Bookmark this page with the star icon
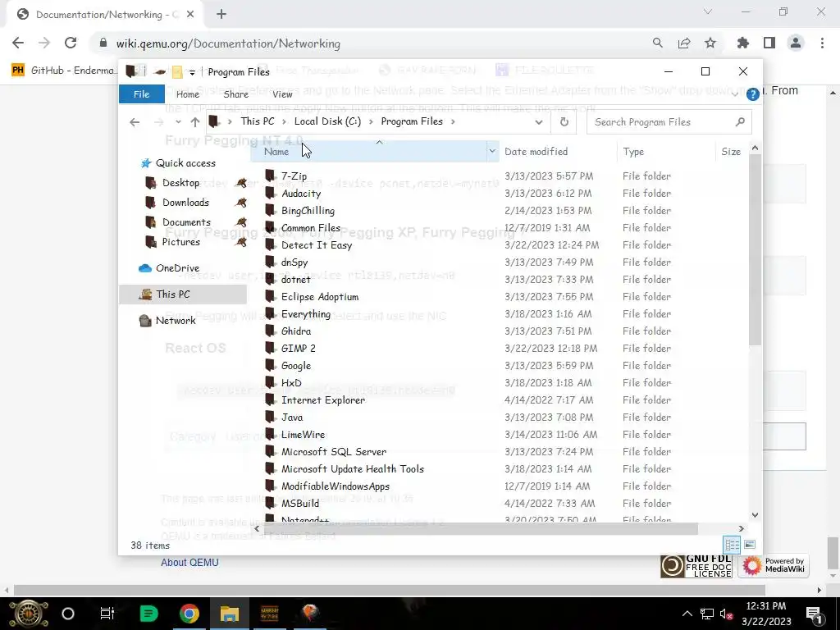 [x=710, y=43]
